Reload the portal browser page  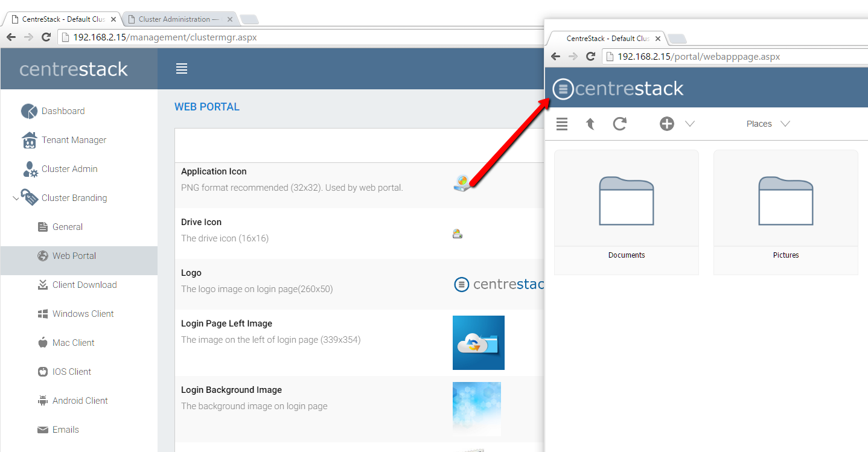pyautogui.click(x=591, y=57)
